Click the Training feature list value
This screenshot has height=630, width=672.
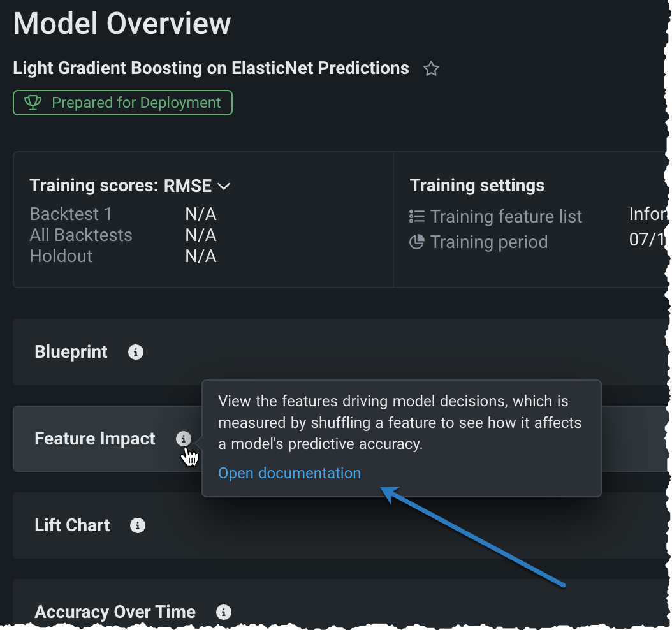click(x=649, y=214)
